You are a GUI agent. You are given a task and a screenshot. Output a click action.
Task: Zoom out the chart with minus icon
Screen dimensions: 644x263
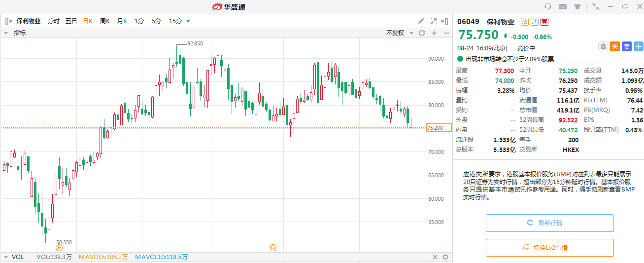[x=446, y=33]
